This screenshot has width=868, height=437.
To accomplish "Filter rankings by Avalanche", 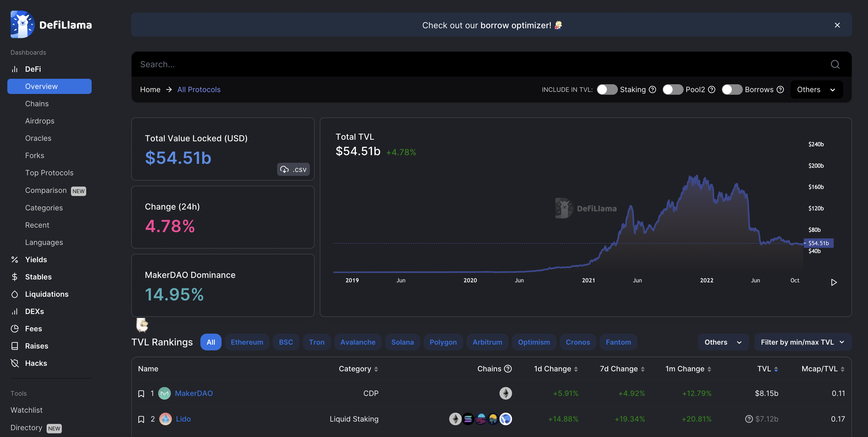I will [x=358, y=342].
